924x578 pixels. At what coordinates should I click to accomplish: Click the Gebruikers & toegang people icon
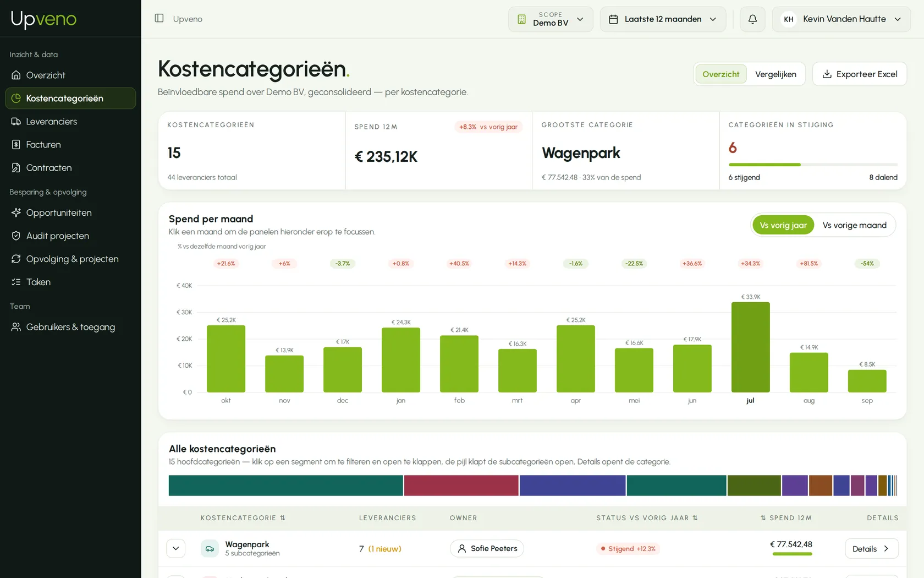pos(16,327)
